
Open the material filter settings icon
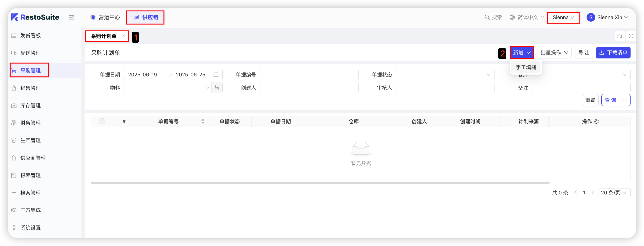pyautogui.click(x=217, y=88)
